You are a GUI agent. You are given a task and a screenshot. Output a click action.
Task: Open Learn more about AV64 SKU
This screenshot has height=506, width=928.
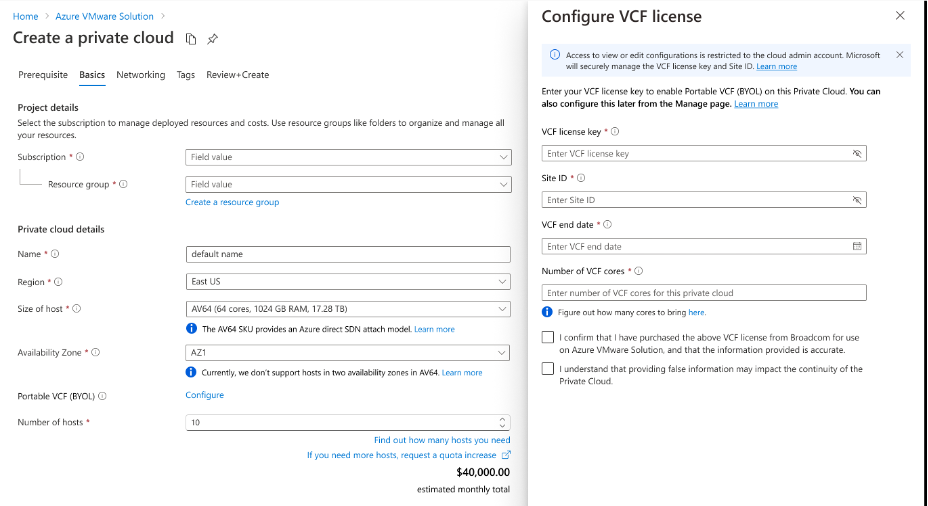coord(434,329)
